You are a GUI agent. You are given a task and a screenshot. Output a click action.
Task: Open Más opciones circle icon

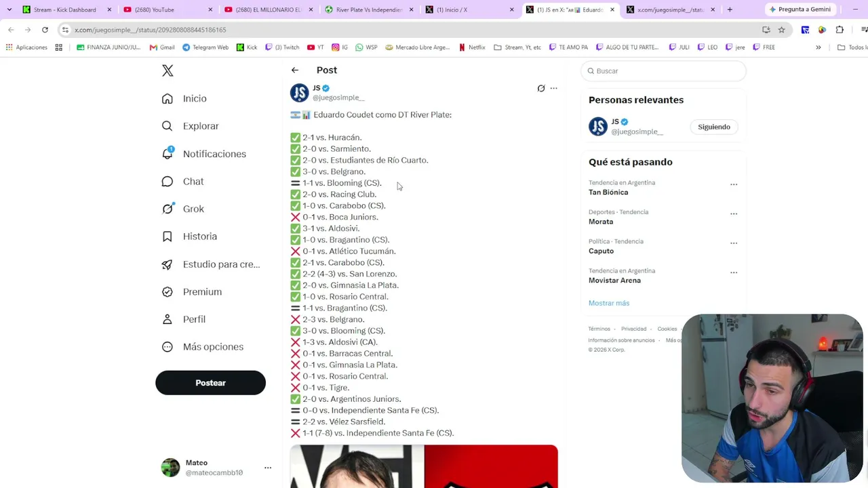[x=167, y=347]
